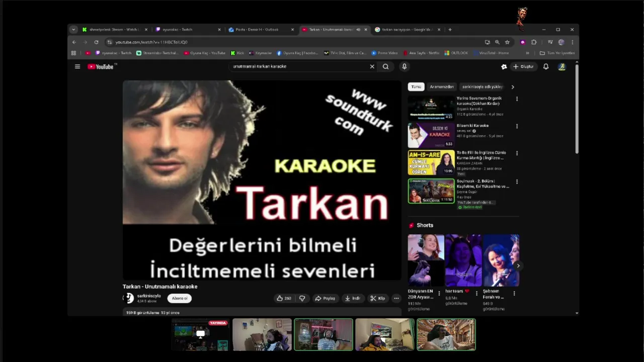Run search with the magnifier button
This screenshot has height=362, width=644.
pyautogui.click(x=385, y=66)
